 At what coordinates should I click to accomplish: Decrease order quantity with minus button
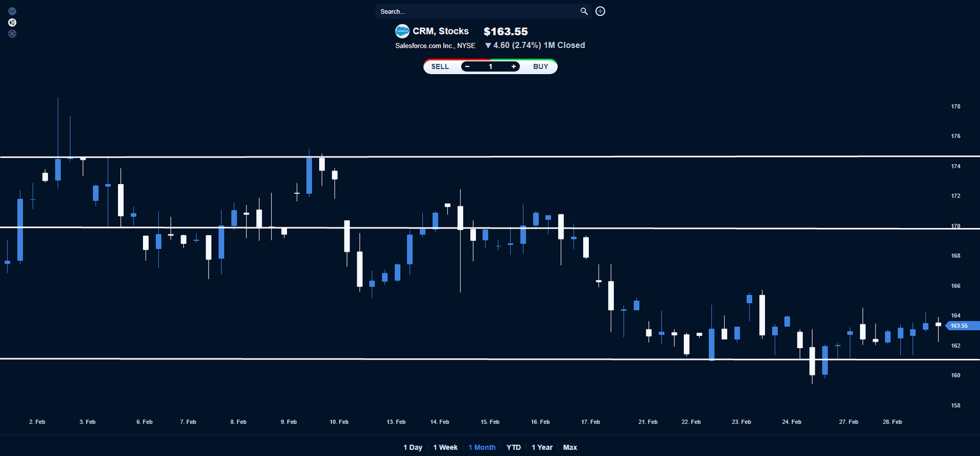(x=468, y=66)
